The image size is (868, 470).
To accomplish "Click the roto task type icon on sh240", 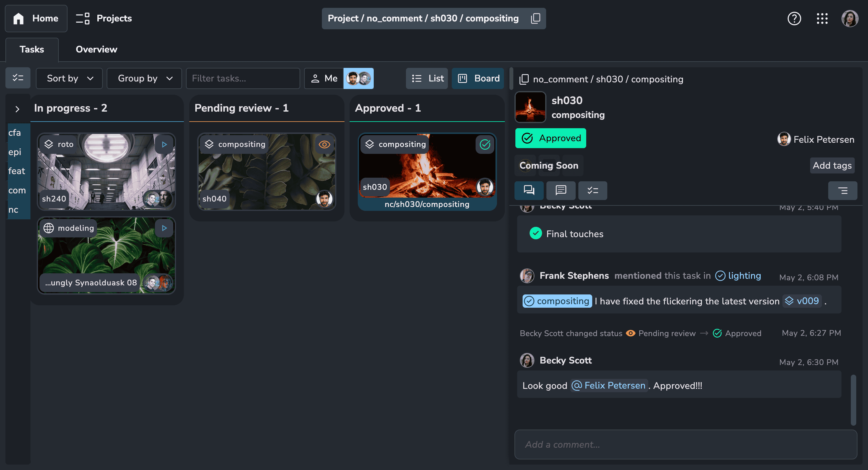I will [49, 144].
